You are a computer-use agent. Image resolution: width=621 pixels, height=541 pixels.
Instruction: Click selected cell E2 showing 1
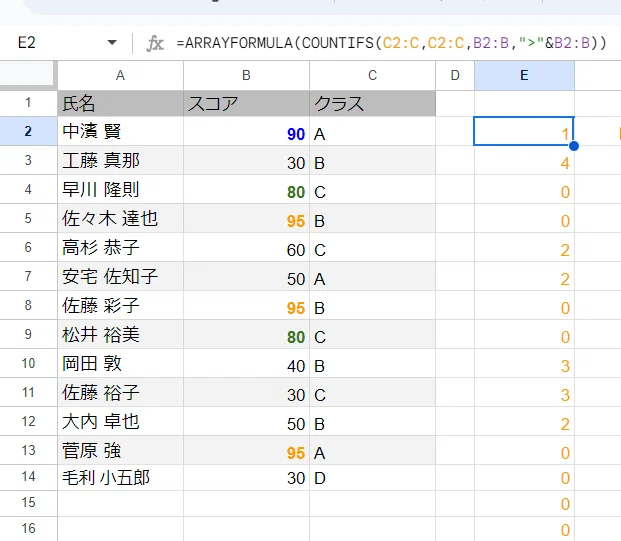(524, 131)
